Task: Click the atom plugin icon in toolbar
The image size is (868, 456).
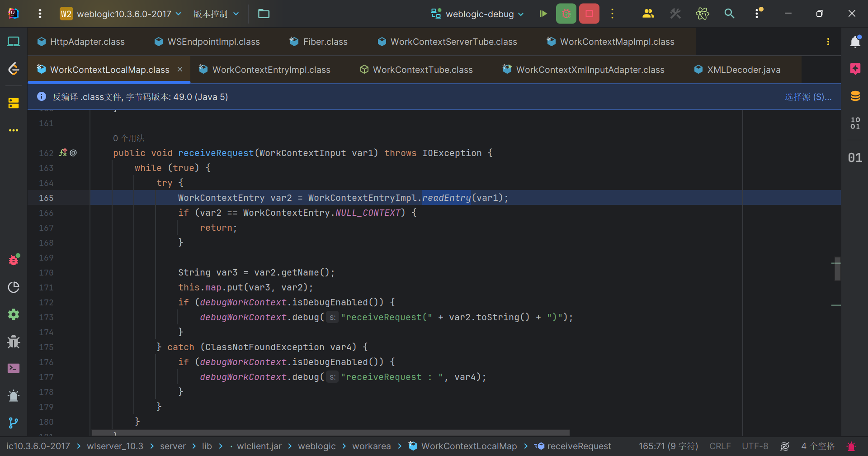Action: [703, 14]
